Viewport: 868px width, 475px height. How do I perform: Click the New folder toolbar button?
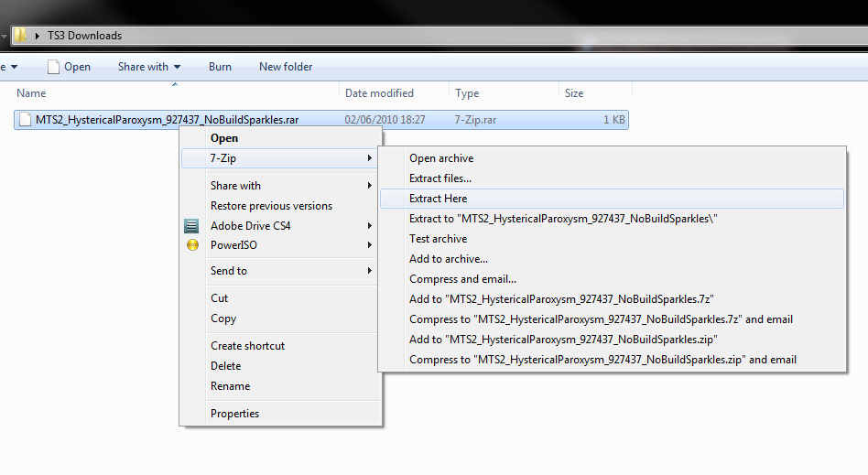click(x=286, y=67)
